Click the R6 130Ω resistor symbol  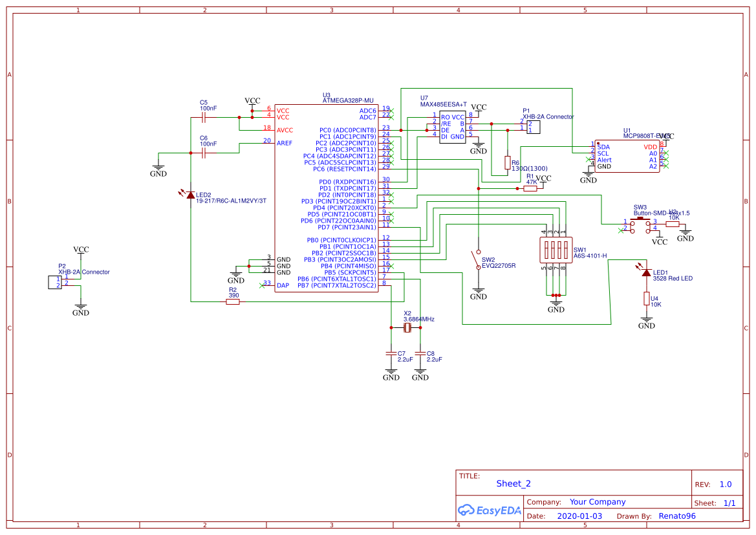tap(508, 162)
